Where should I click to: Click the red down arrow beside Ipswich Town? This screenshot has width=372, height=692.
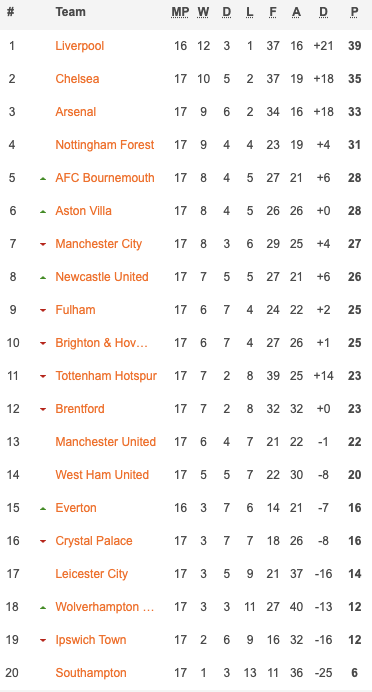[43, 640]
